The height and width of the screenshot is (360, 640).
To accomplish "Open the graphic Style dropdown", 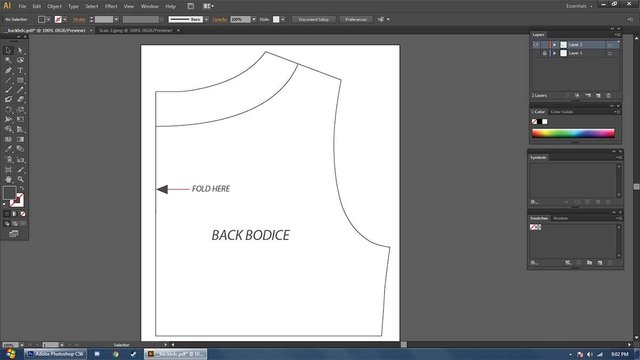I will click(x=282, y=19).
